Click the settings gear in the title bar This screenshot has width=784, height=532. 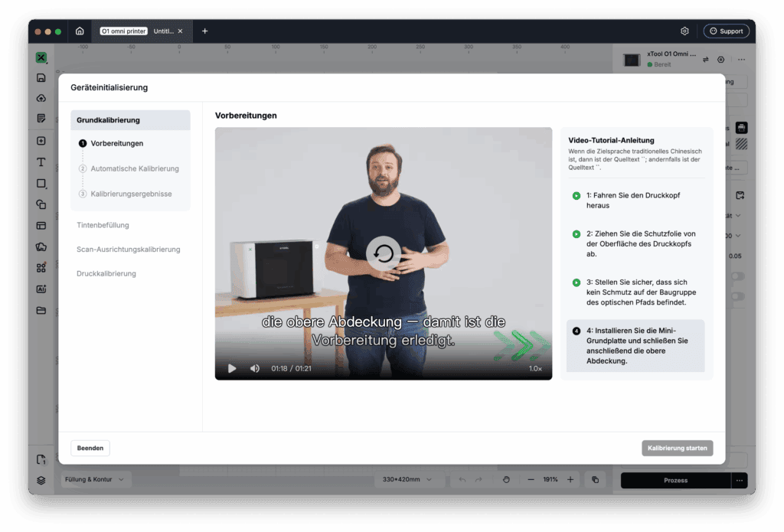click(684, 31)
